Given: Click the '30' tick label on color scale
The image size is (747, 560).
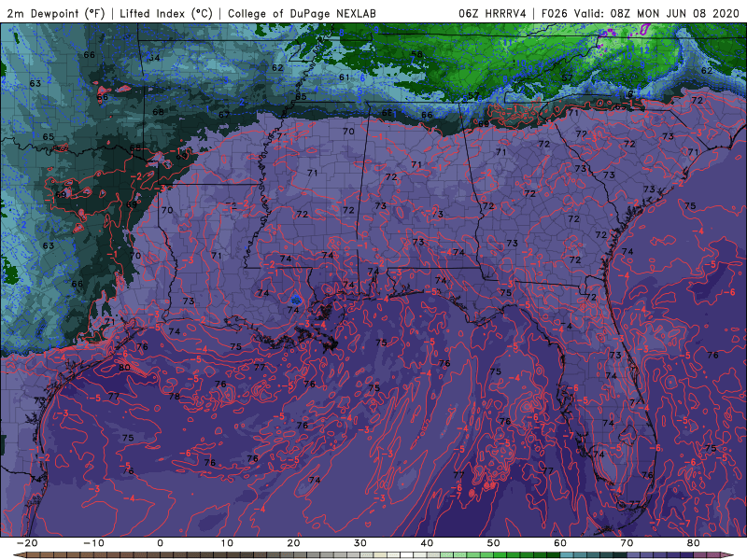Looking at the screenshot, I should [x=360, y=543].
